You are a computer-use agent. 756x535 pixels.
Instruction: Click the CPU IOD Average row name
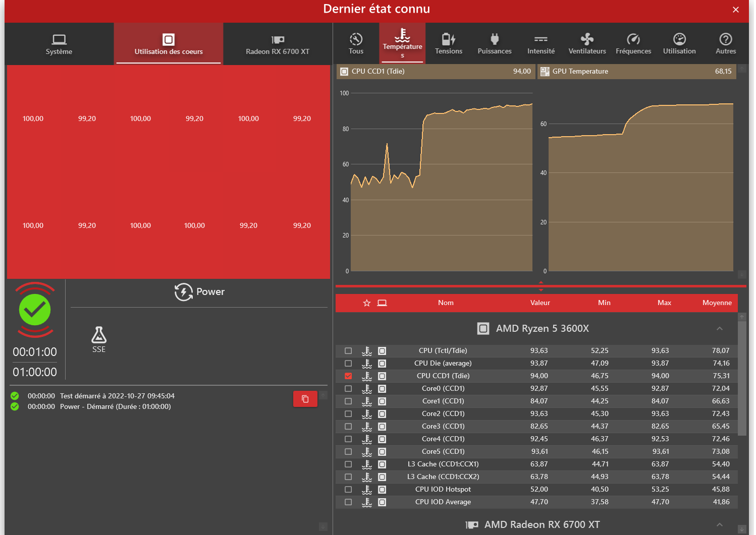443,502
